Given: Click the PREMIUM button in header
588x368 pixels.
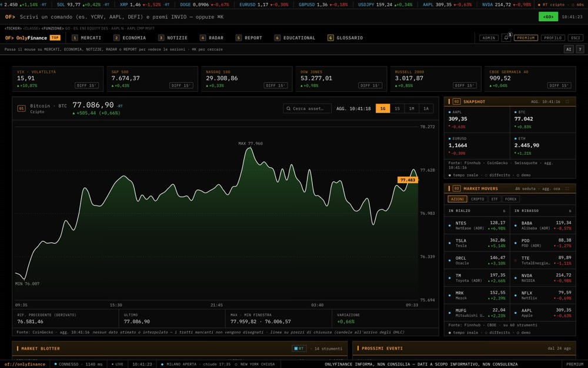Looking at the screenshot, I should click(526, 38).
